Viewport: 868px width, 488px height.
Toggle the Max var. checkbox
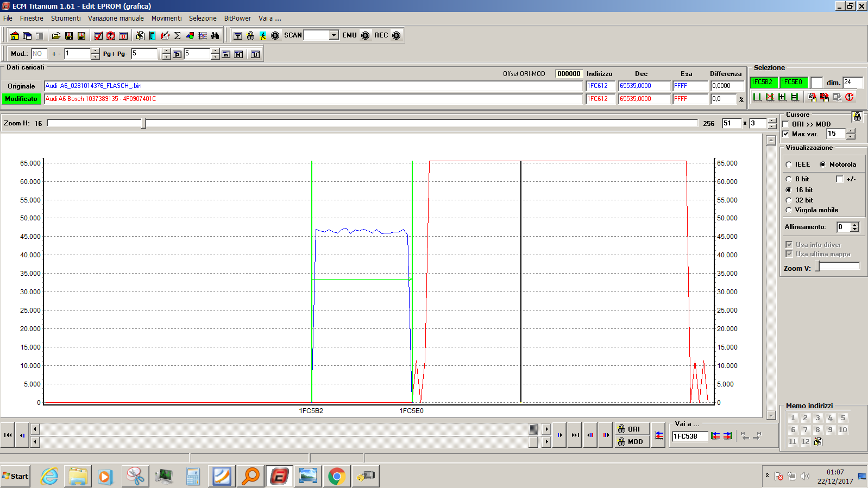pos(785,134)
